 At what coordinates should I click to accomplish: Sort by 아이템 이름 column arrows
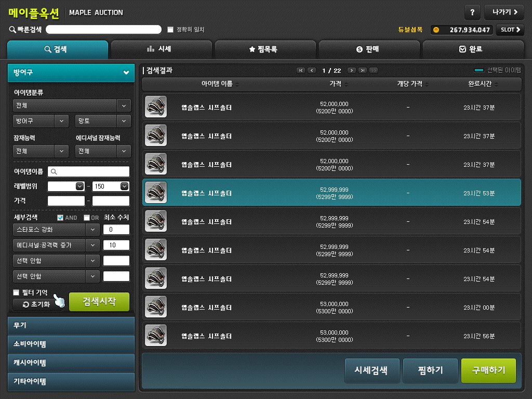pyautogui.click(x=237, y=84)
